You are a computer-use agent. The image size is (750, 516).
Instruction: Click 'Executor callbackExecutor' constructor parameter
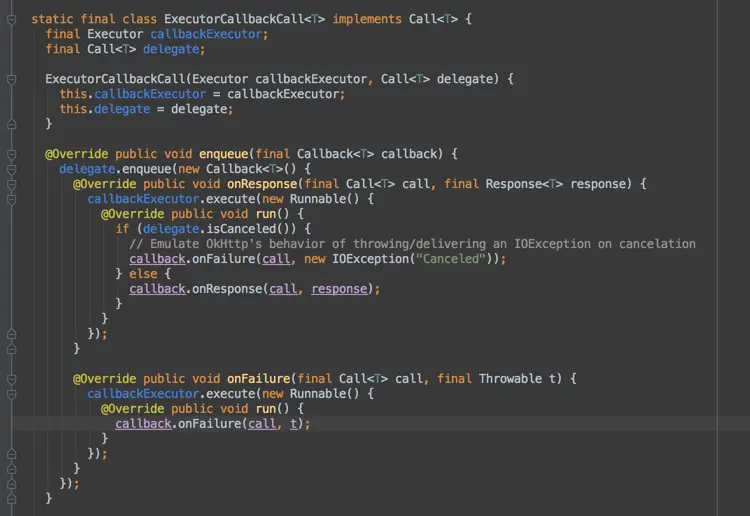[279, 79]
